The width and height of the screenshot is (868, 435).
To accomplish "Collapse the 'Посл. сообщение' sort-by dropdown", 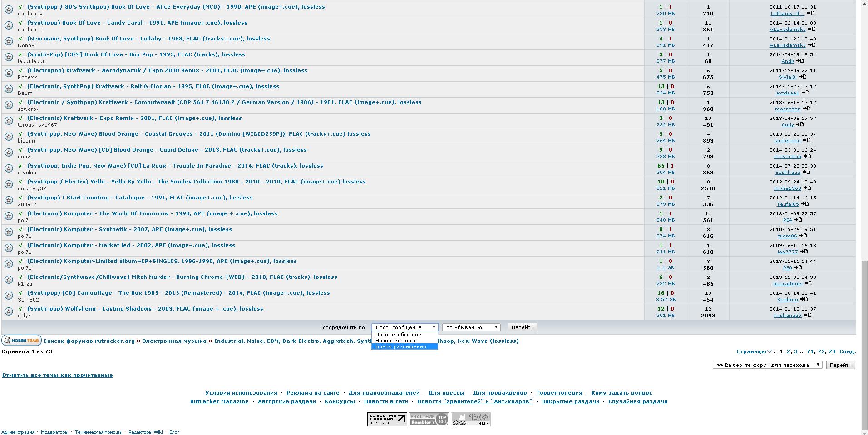I will pos(404,327).
